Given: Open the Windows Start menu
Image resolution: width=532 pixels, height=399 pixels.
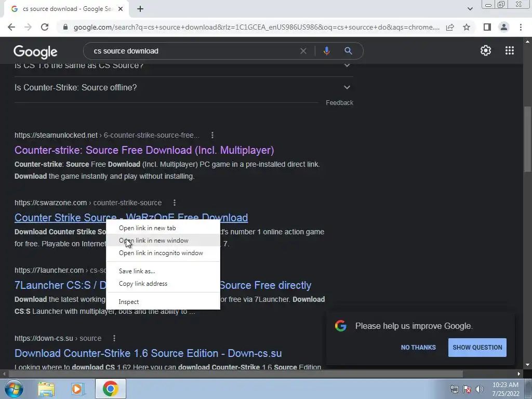Looking at the screenshot, I should pyautogui.click(x=14, y=389).
